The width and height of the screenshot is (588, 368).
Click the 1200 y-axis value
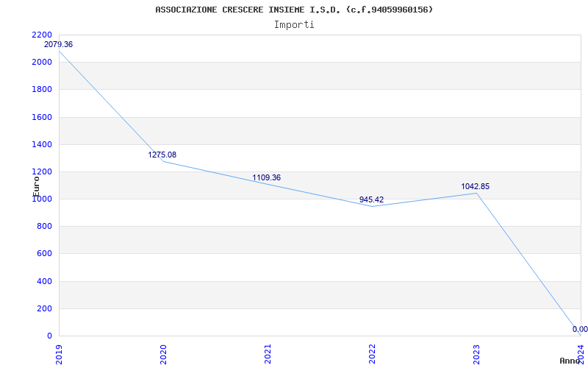(42, 172)
